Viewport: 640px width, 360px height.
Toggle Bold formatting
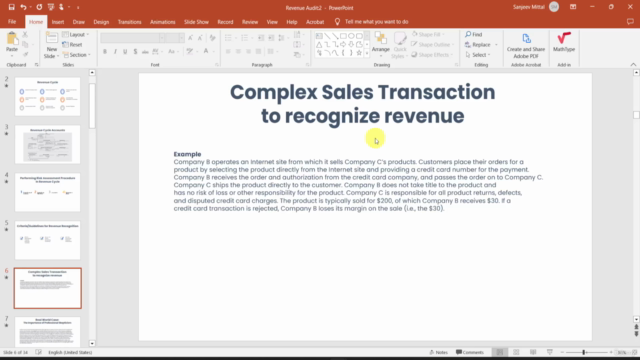[105, 51]
